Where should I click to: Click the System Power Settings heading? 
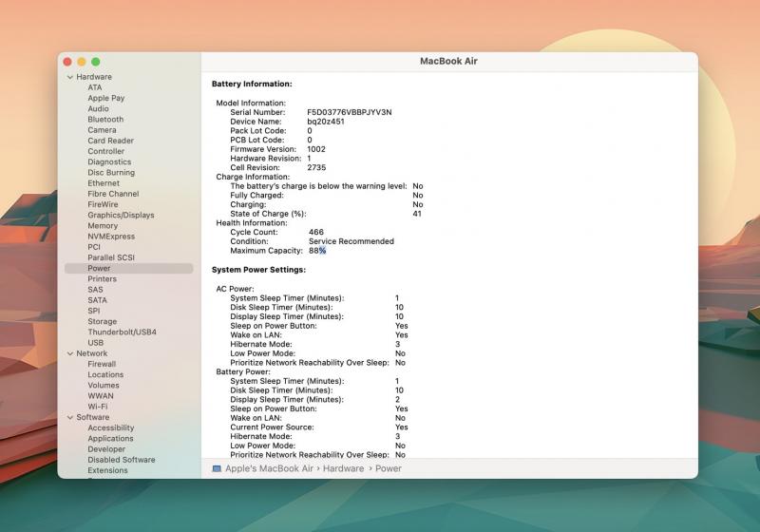point(258,270)
